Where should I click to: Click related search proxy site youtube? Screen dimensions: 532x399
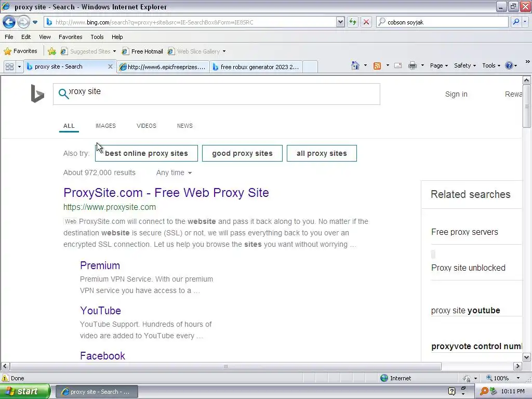point(465,311)
